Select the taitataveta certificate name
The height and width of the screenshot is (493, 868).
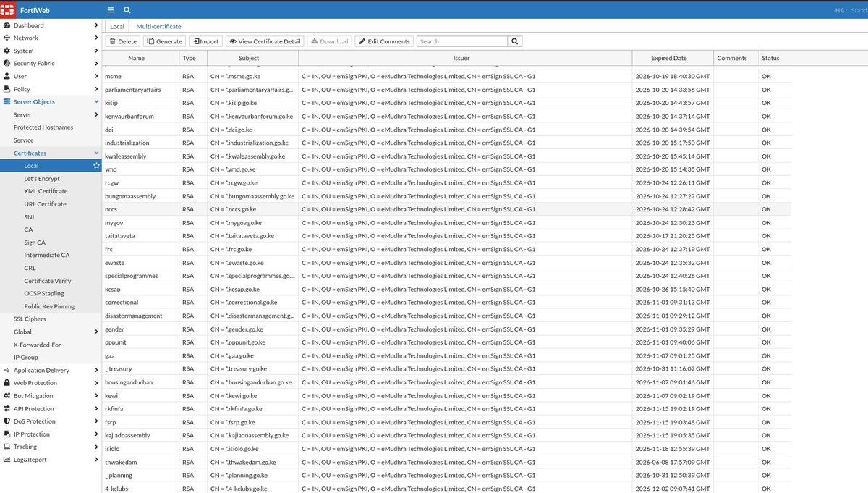[x=119, y=236]
